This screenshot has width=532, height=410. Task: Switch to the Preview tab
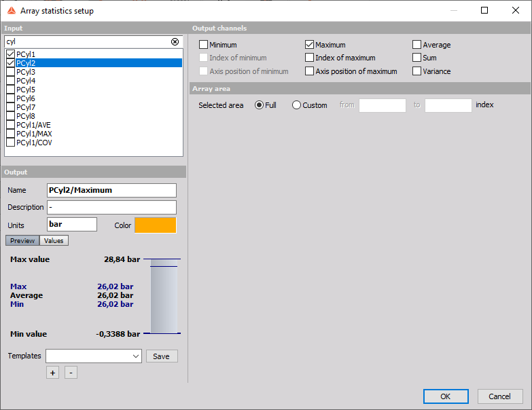click(x=22, y=240)
